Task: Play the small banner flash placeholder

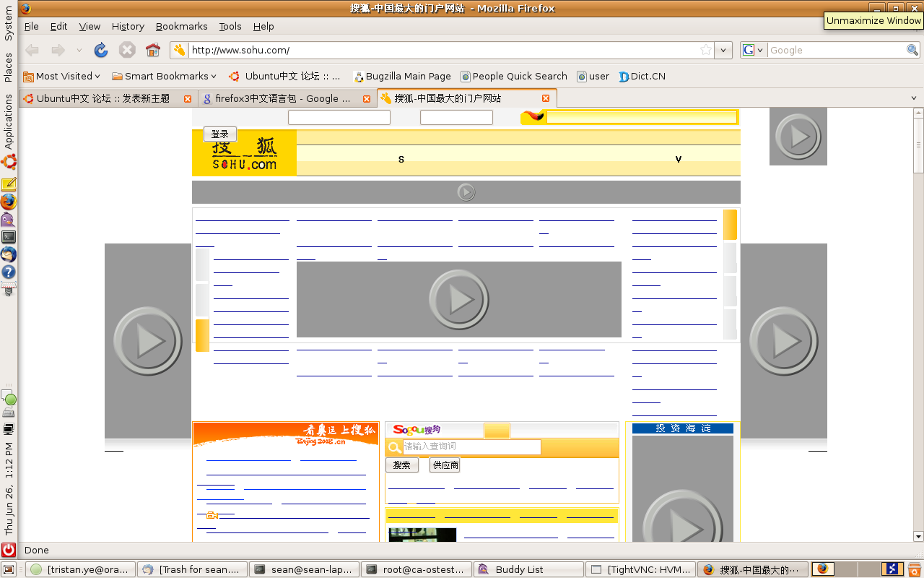Action: 466,192
